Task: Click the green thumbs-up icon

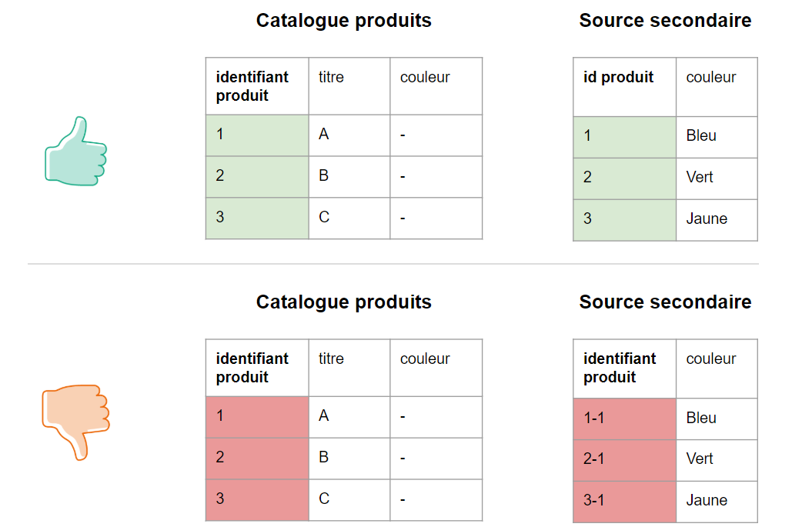Action: pos(75,152)
